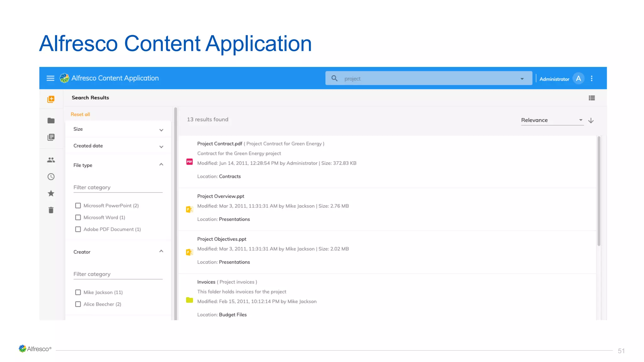Viewport: 644px width, 362px height.
Task: Open the Invoices folder result
Action: 206,282
